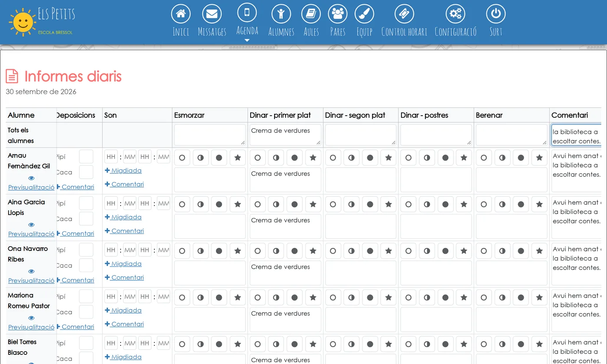Image resolution: width=607 pixels, height=364 pixels.
Task: Open Pares group icon
Action: [x=338, y=14]
